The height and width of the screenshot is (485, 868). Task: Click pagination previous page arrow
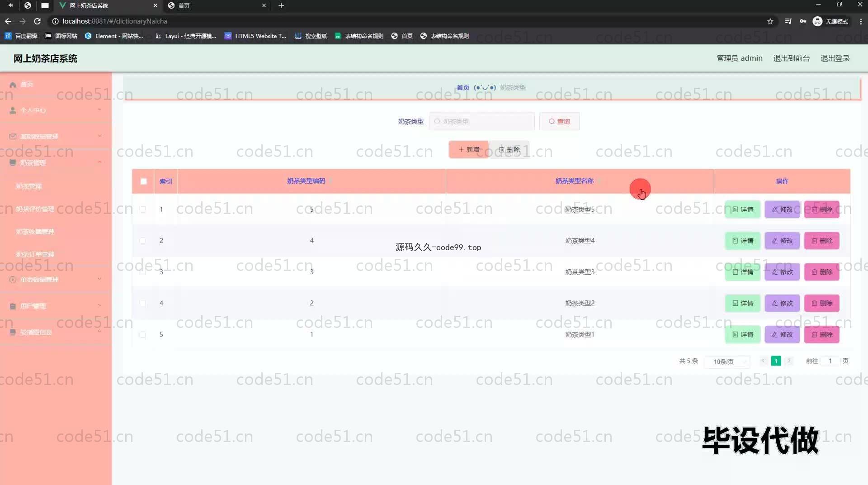coord(763,361)
